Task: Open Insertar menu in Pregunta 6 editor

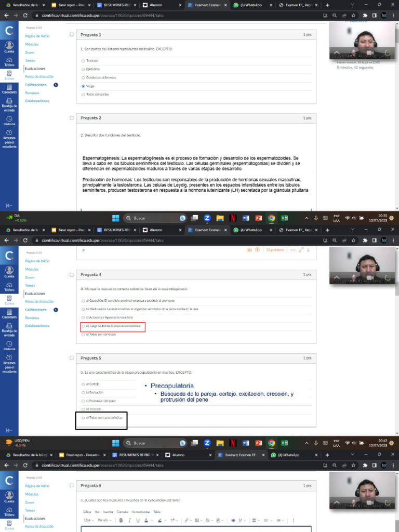Action: point(108,512)
